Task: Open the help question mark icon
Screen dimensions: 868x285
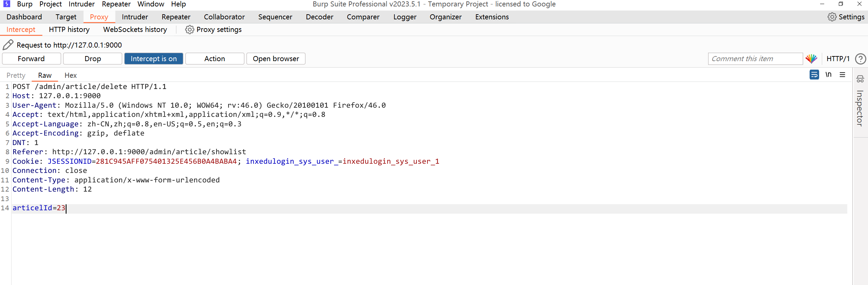Action: point(861,59)
